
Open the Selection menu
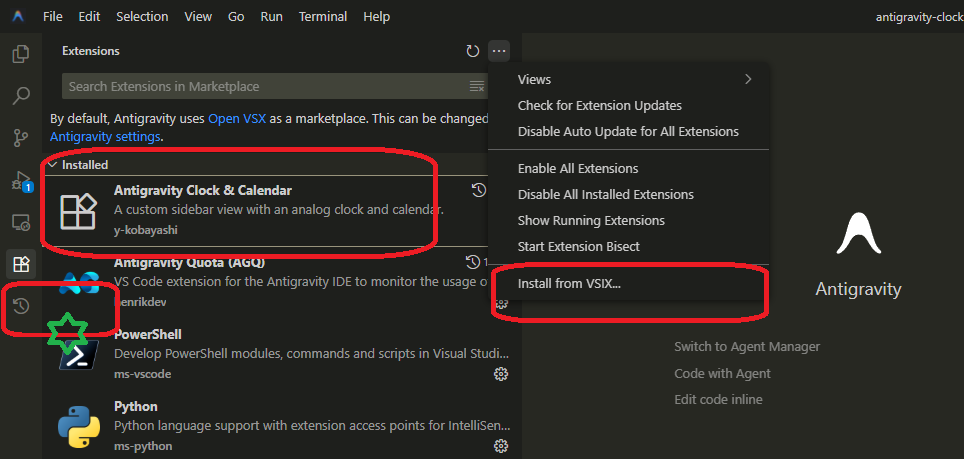coord(142,17)
